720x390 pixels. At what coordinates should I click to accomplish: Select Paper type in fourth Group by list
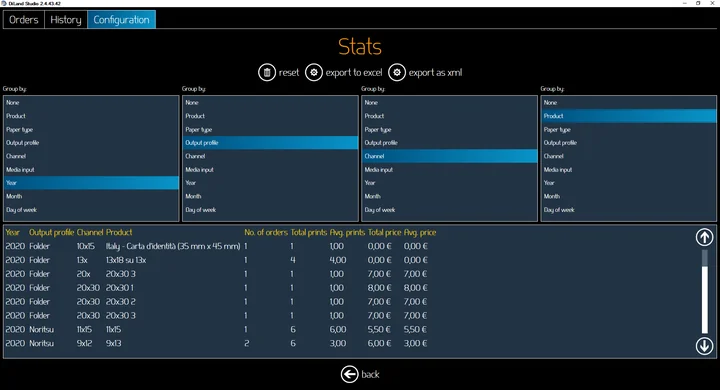[x=629, y=130]
